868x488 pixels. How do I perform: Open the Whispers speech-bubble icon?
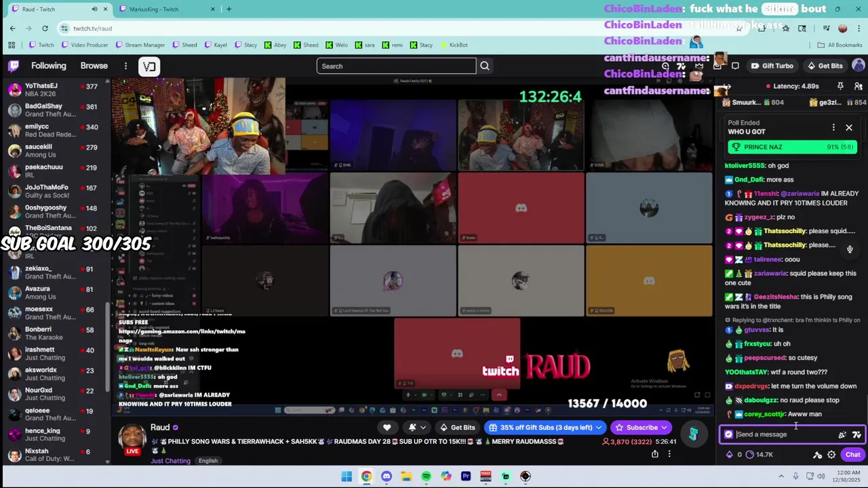[735, 66]
